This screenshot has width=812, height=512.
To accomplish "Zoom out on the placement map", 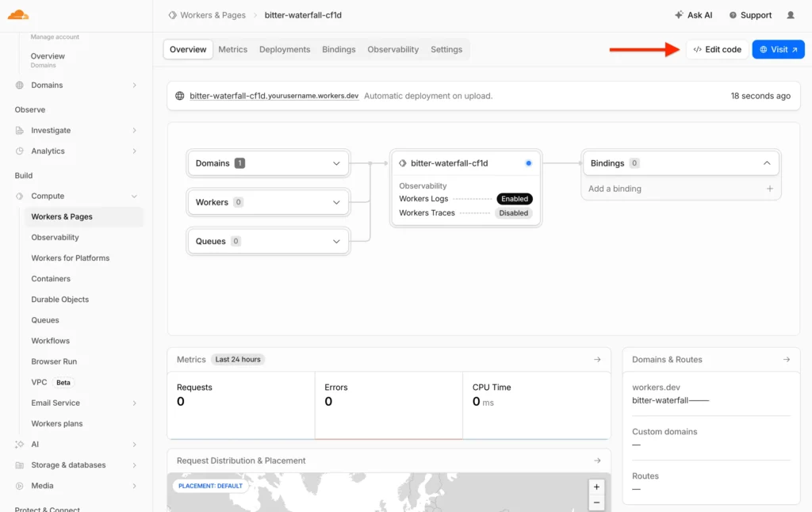I will (x=596, y=502).
